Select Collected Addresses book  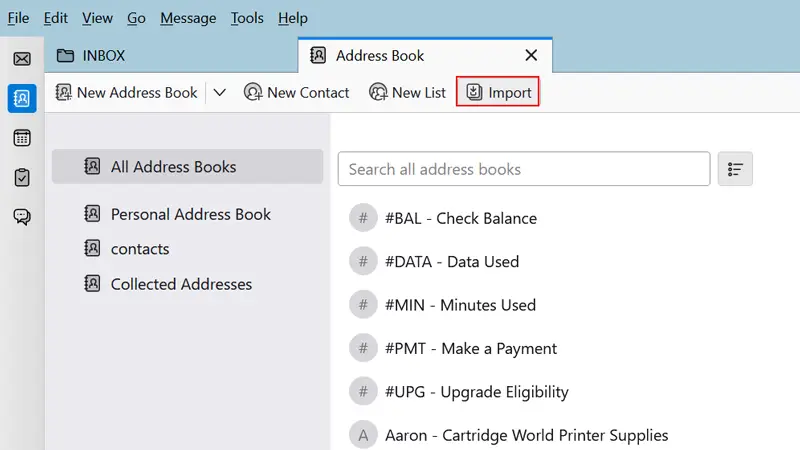[x=181, y=284]
